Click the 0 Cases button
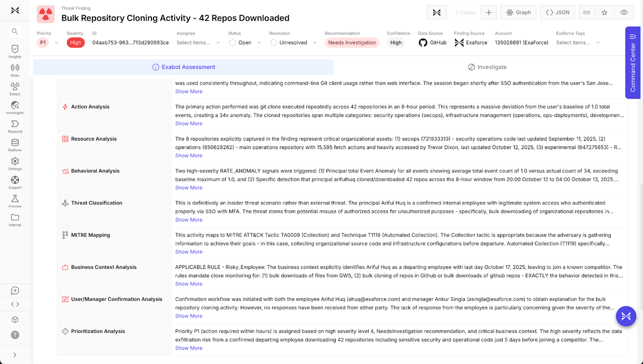This screenshot has height=364, width=643. 465,12
